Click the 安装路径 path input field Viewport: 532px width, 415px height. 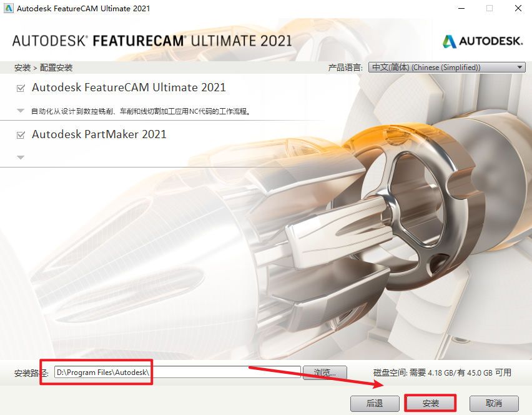click(x=177, y=372)
